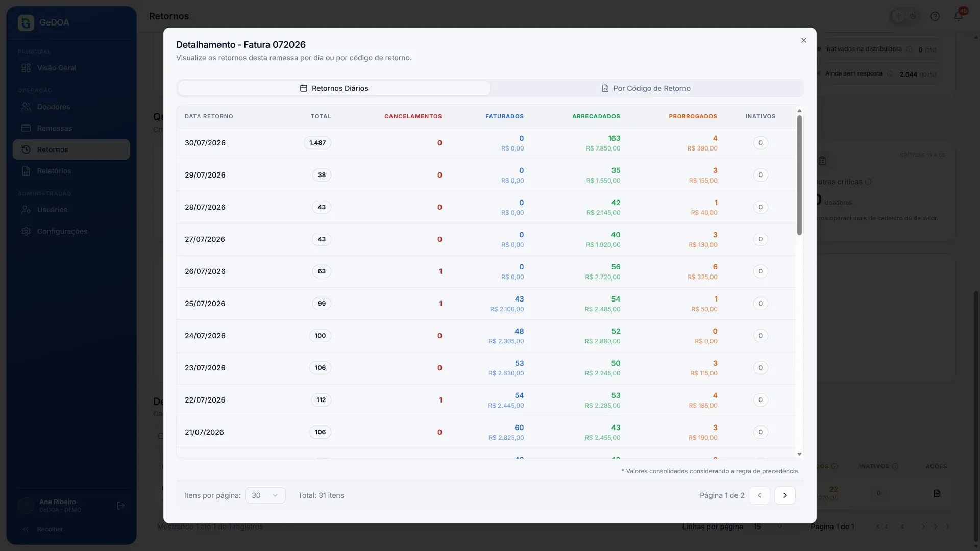The image size is (980, 551).
Task: Click the GeDOA logo icon
Action: pyautogui.click(x=26, y=22)
